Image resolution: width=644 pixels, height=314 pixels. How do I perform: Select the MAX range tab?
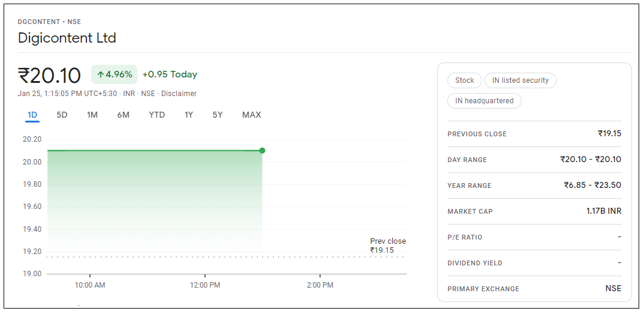[x=251, y=115]
